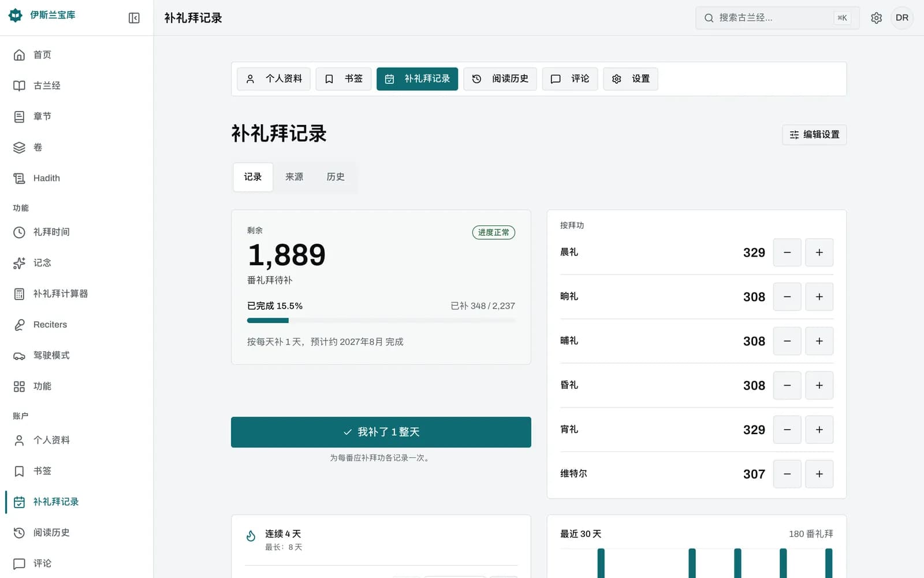Select the 记录 sub-tab

pyautogui.click(x=253, y=177)
